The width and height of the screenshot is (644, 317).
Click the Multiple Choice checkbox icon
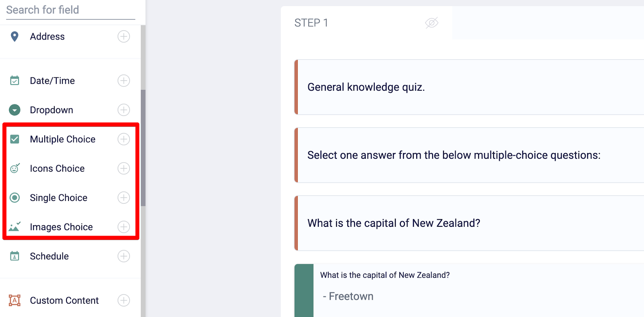14,139
